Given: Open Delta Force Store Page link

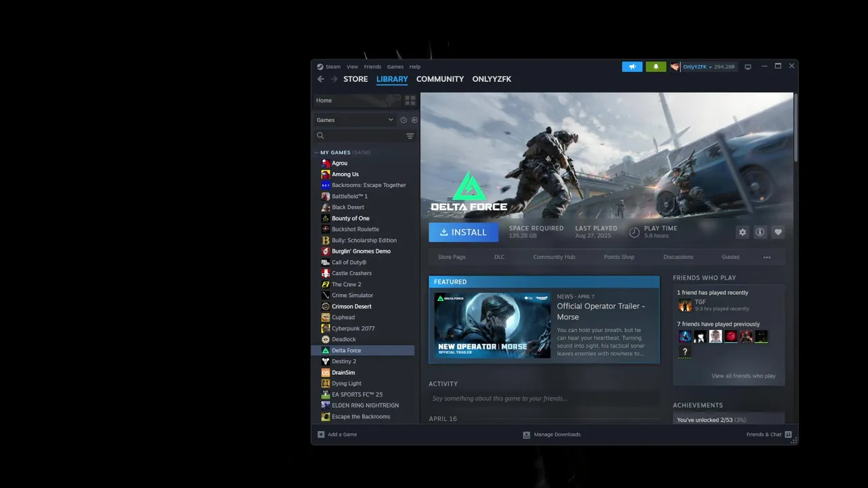Looking at the screenshot, I should 452,258.
